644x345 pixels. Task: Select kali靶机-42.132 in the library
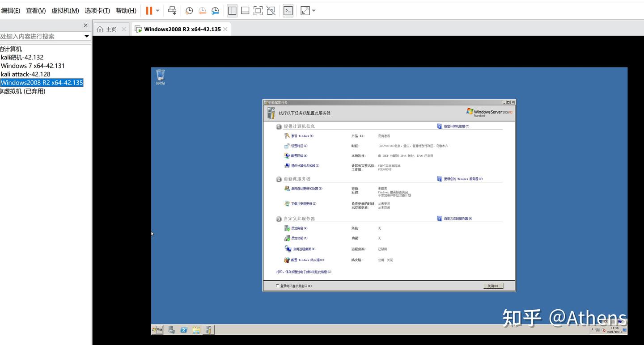click(x=22, y=57)
